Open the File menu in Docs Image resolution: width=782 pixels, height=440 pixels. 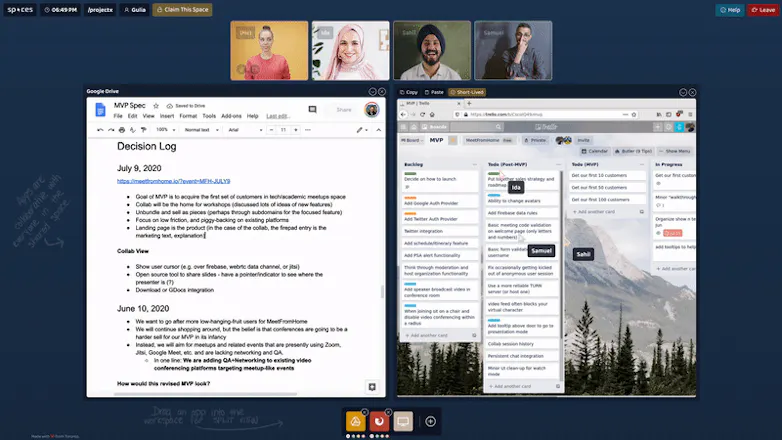(118, 116)
